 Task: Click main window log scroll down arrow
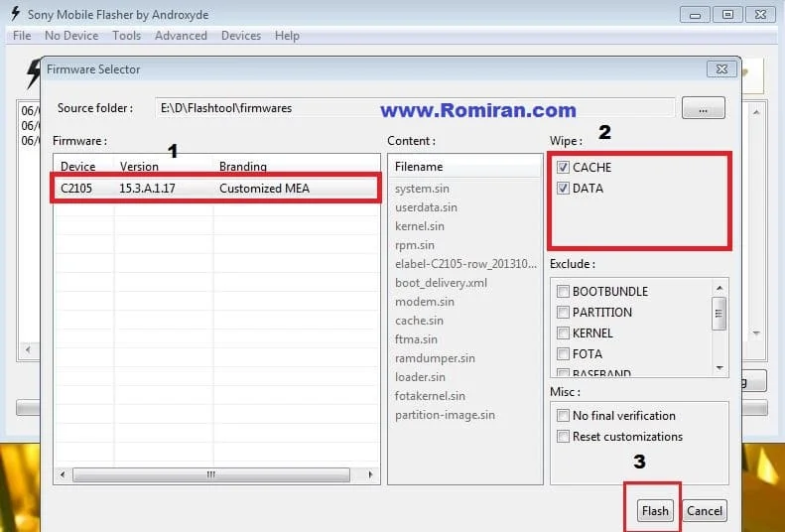coord(756,332)
